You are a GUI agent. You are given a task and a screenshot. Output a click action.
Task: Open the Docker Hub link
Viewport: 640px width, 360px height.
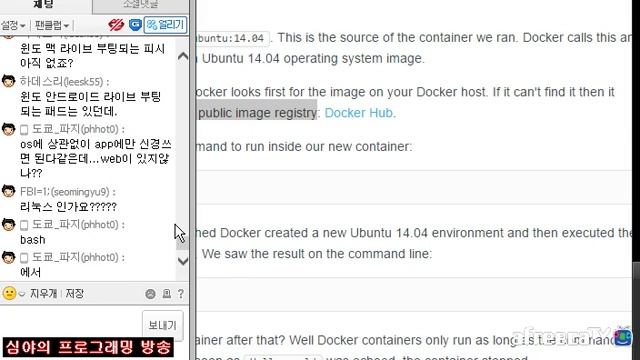(359, 113)
